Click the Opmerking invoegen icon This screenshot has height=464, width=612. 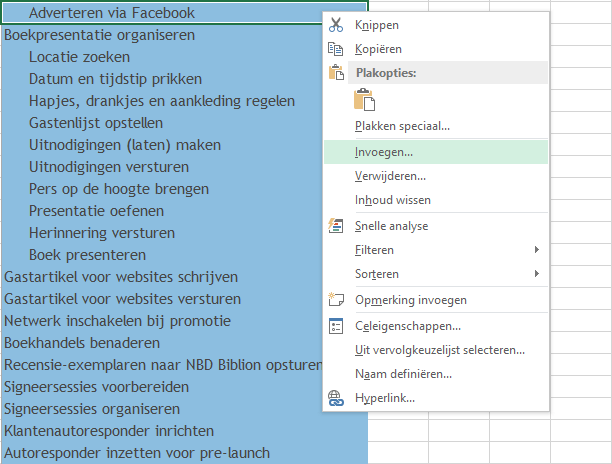(x=336, y=300)
